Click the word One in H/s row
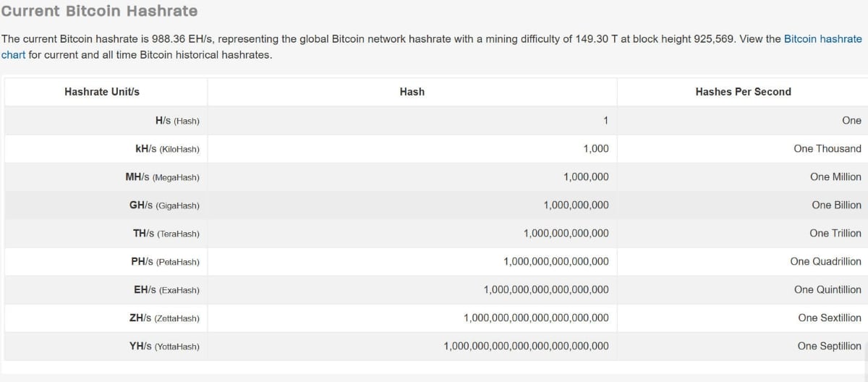Screen dimensions: 868x382 click(x=851, y=120)
